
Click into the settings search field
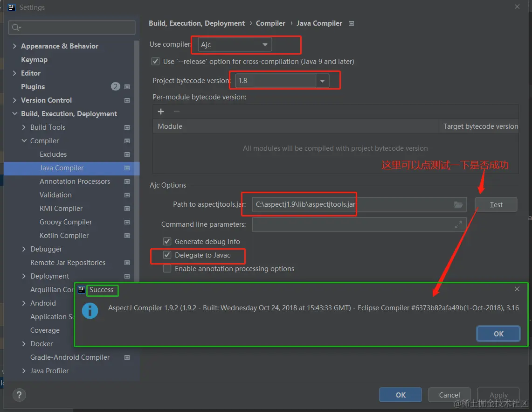pyautogui.click(x=72, y=28)
